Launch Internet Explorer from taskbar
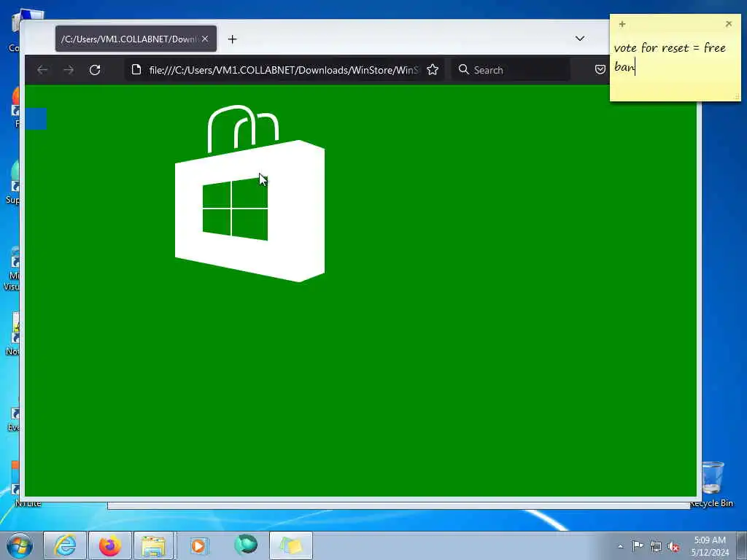 (x=65, y=545)
